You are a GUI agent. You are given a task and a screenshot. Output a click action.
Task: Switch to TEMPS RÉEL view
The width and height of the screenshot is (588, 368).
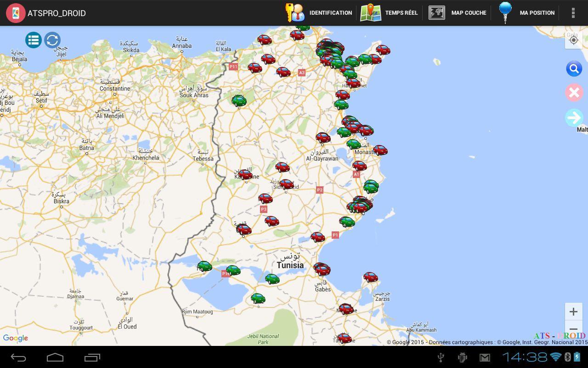pyautogui.click(x=389, y=13)
